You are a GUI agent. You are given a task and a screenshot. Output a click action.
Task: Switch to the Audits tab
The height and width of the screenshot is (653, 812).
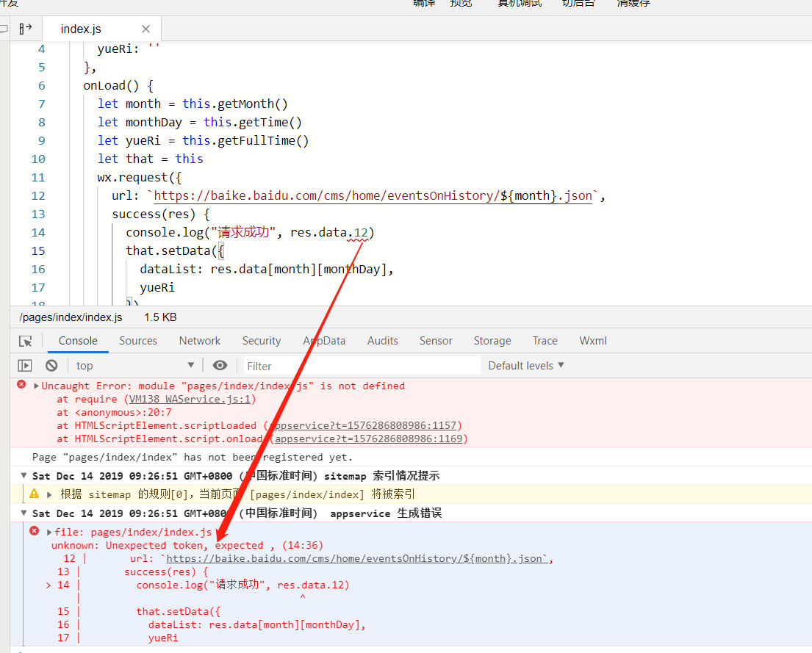[383, 341]
